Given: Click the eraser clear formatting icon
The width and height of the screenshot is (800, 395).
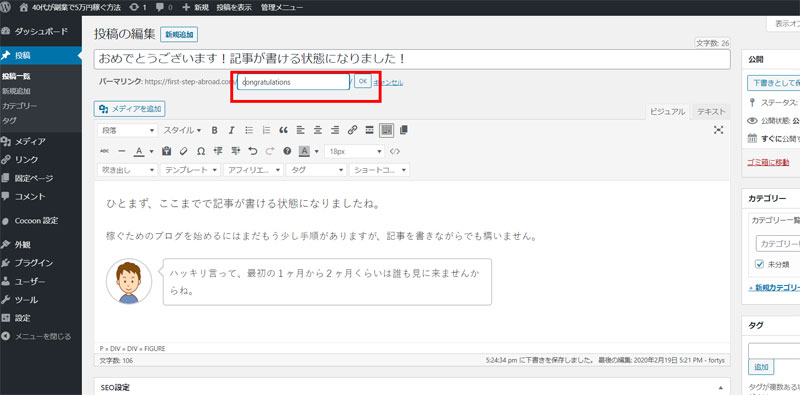Looking at the screenshot, I should click(184, 151).
